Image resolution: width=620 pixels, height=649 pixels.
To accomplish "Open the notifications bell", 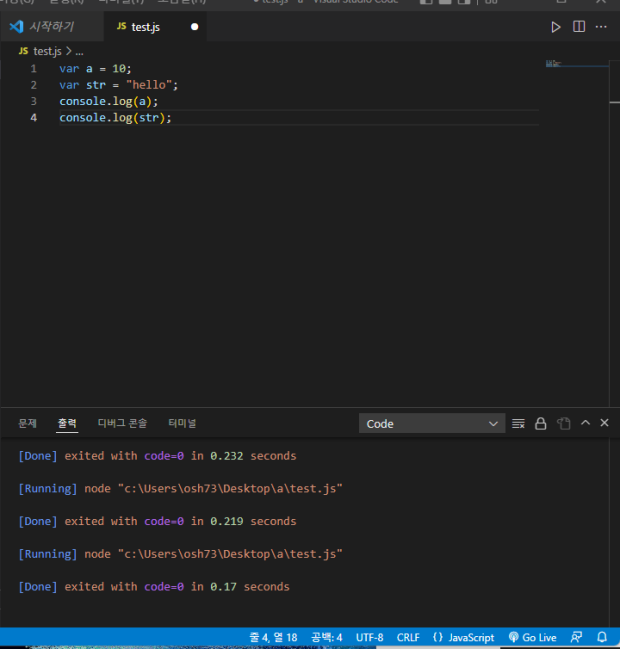I will [x=602, y=637].
